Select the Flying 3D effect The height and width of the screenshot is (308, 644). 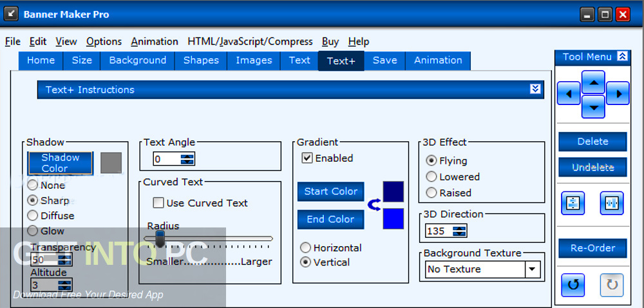click(x=431, y=160)
